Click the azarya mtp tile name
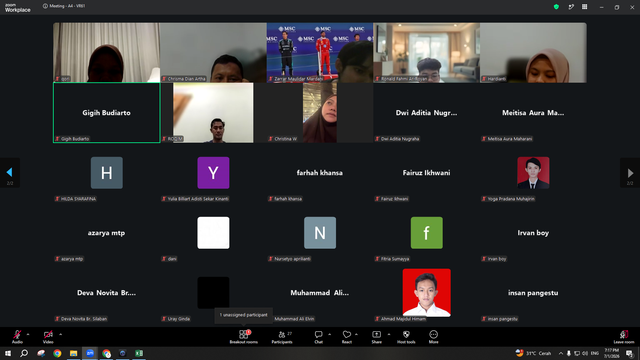 pyautogui.click(x=107, y=233)
